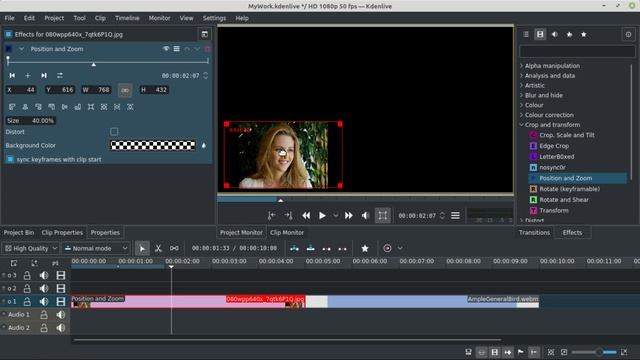Open the File menu
Viewport: 640px width, 360px height.
pos(9,18)
